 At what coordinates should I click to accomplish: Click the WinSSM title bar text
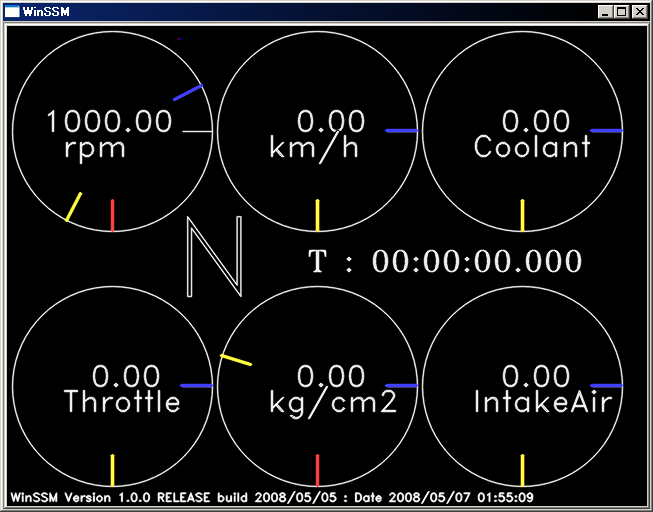[x=44, y=12]
